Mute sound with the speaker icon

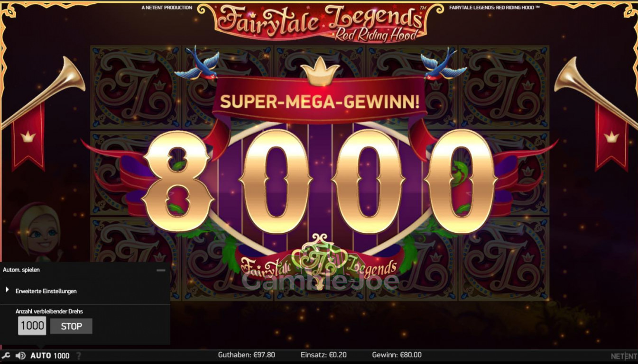click(20, 355)
